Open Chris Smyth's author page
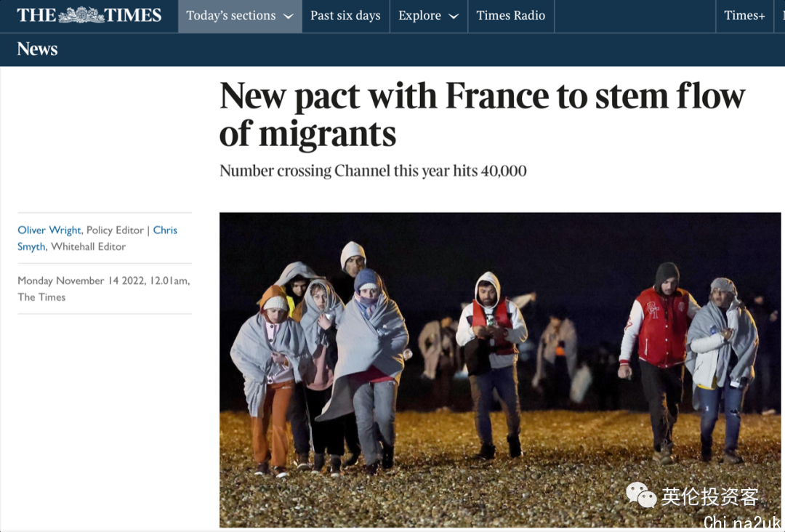 pyautogui.click(x=97, y=238)
